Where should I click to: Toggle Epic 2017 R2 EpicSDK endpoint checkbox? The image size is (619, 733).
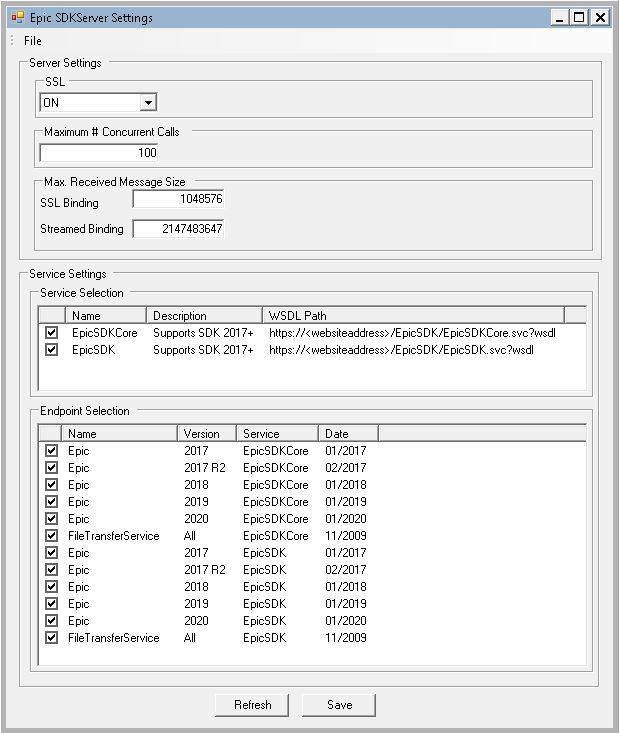[51, 569]
